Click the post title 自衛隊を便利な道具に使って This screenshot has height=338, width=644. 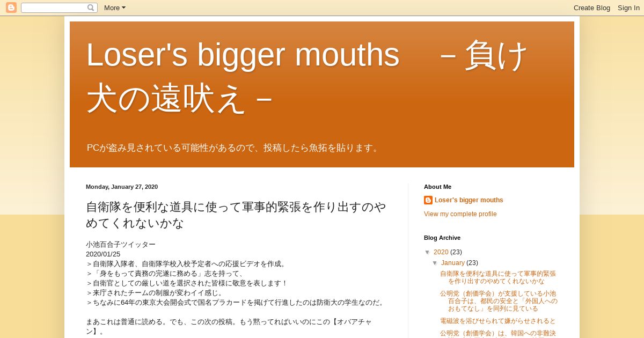(x=236, y=215)
